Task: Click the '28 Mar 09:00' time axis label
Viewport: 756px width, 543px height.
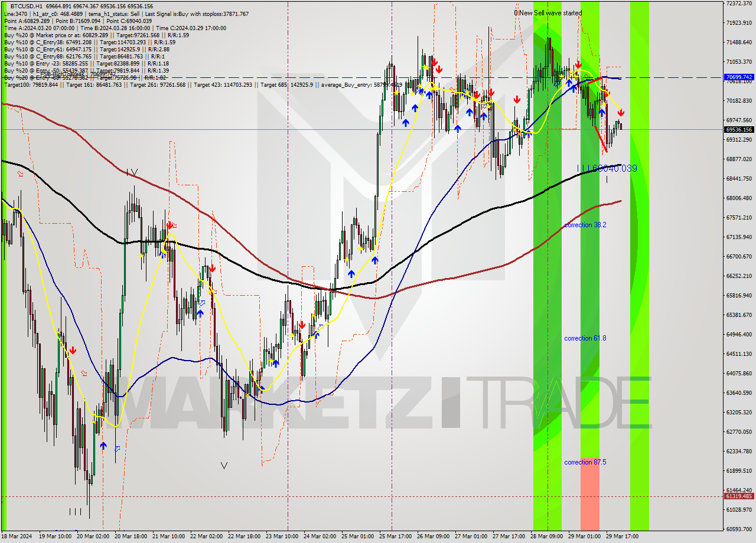Action: [546, 537]
